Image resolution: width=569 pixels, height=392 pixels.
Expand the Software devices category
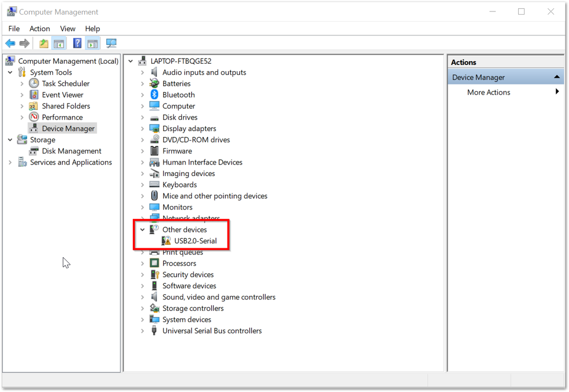[143, 286]
